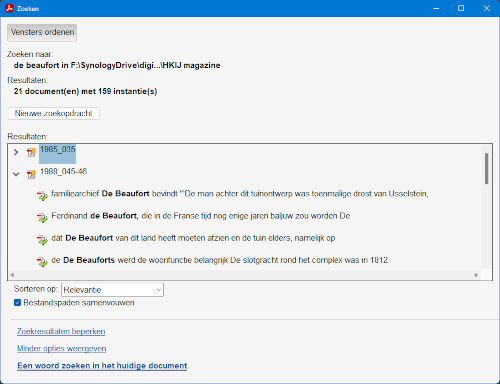This screenshot has width=500, height=384.
Task: Click Nieuwe zoekopdracht button
Action: point(53,113)
